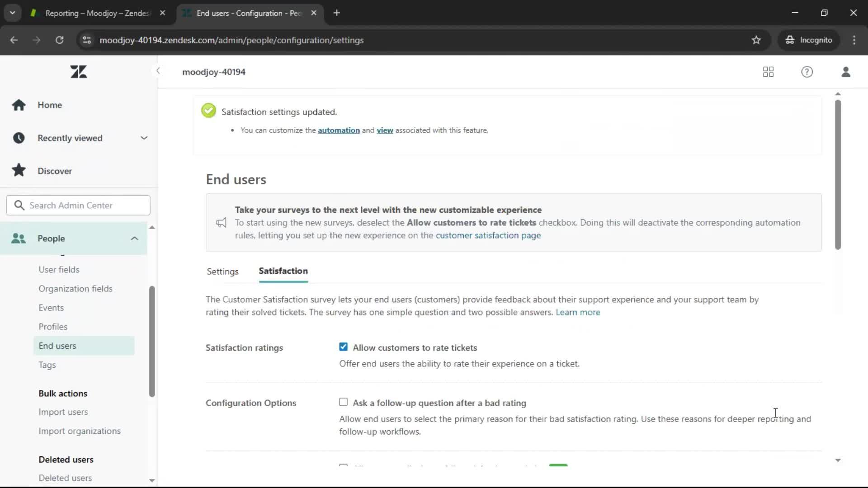Click the Bulk actions heading
868x488 pixels.
(63, 394)
